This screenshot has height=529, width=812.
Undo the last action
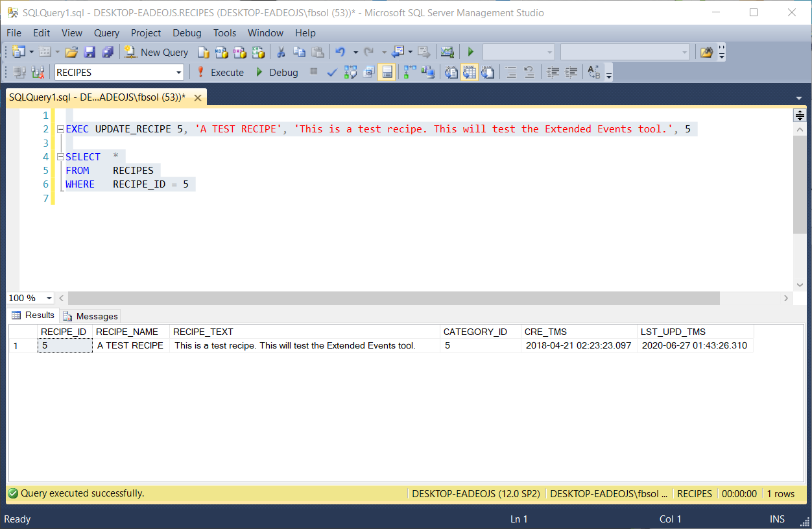point(340,52)
